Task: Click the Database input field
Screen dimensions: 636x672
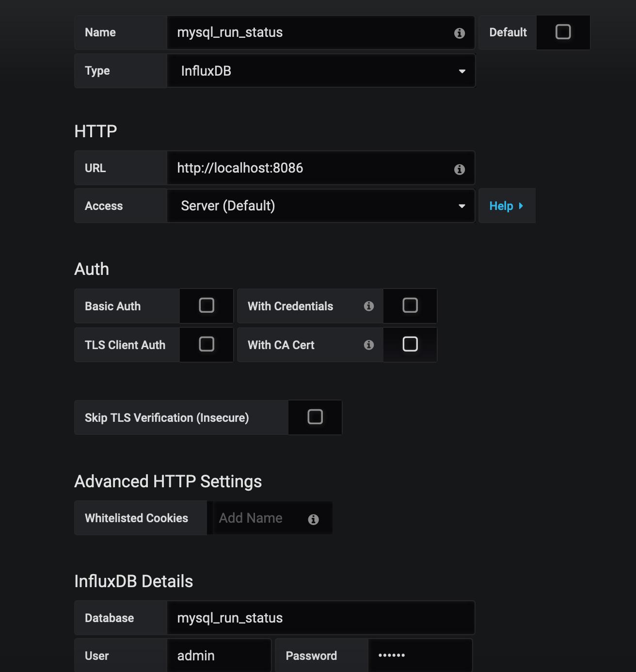Action: click(x=321, y=618)
